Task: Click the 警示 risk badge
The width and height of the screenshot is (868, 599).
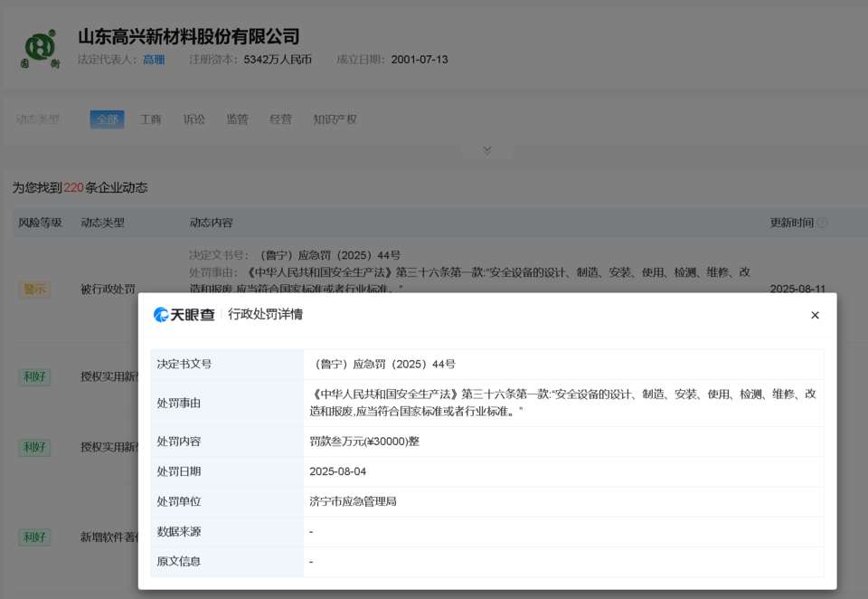Action: point(34,290)
